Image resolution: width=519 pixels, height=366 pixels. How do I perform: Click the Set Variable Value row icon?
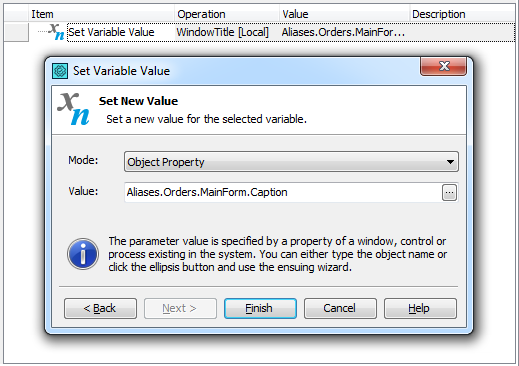tap(56, 32)
